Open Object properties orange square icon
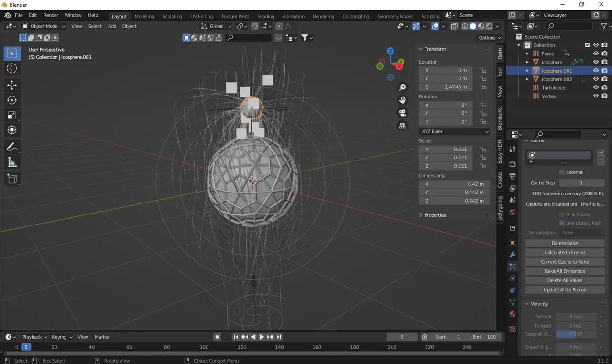612x364 pixels. 513,243
